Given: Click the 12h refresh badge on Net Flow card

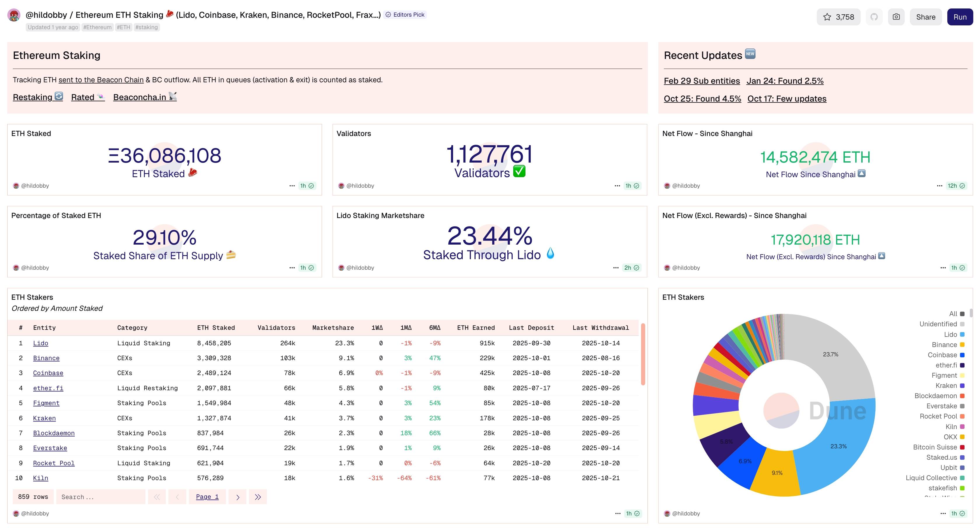Looking at the screenshot, I should click(956, 186).
